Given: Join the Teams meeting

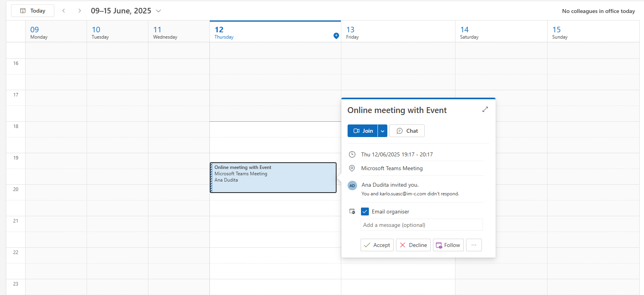Looking at the screenshot, I should tap(363, 131).
